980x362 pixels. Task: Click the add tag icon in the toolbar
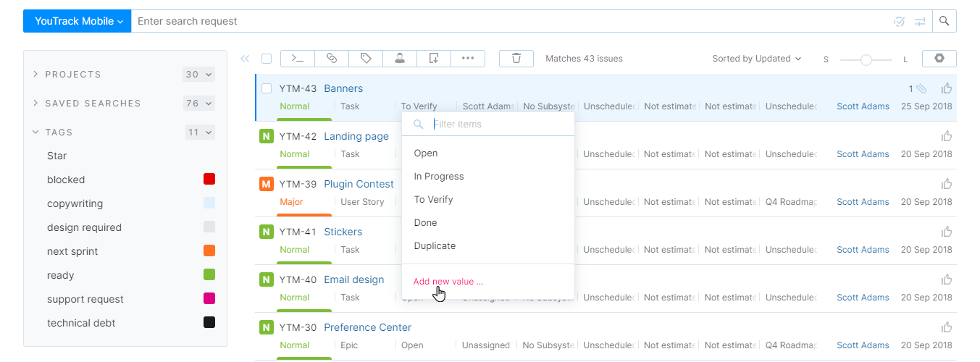click(366, 59)
